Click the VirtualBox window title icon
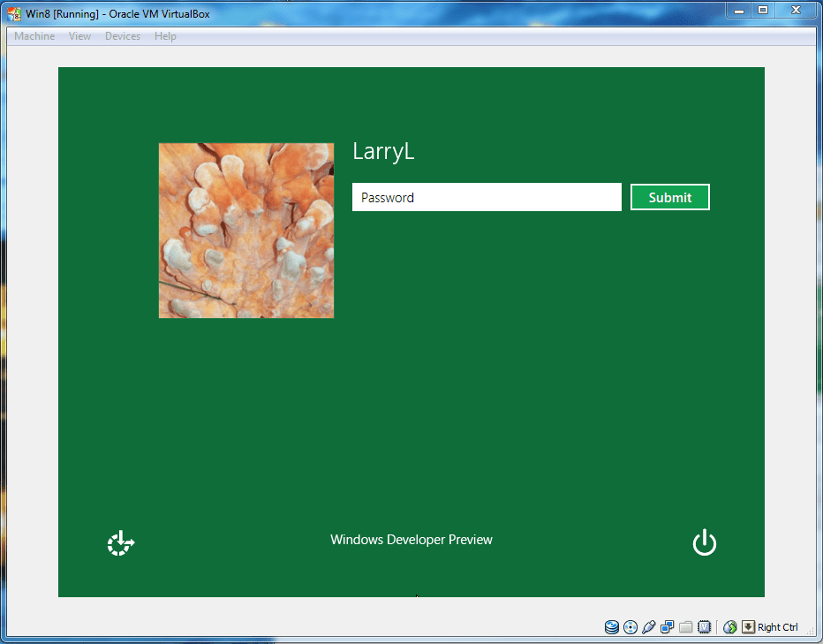Viewport: 823px width, 644px height. pyautogui.click(x=14, y=13)
